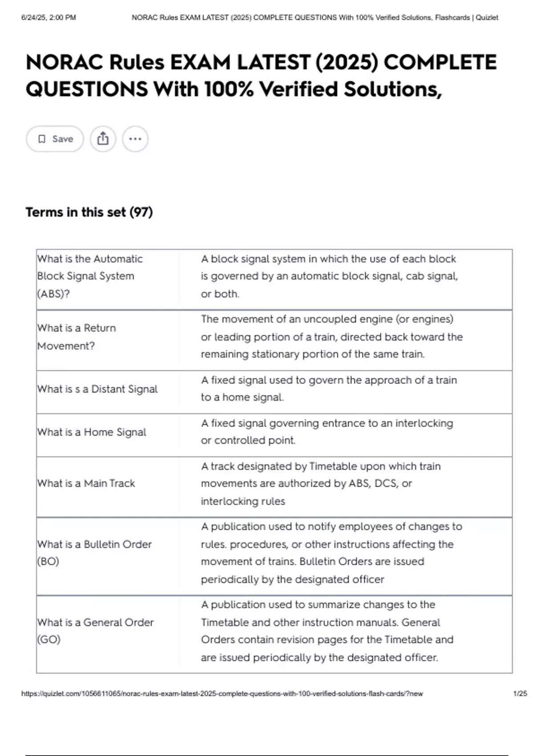Click the Main Track definition cell
Screen dimensions: 534x756
point(321,484)
